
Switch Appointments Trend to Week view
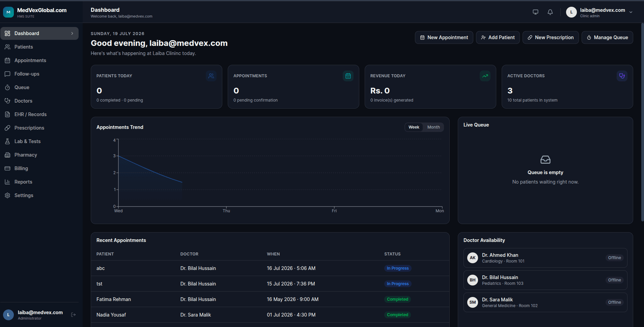coord(414,127)
